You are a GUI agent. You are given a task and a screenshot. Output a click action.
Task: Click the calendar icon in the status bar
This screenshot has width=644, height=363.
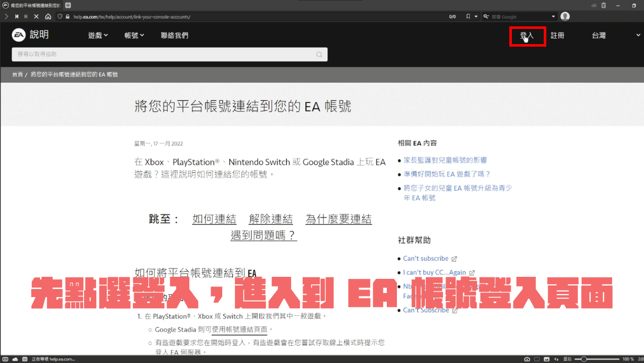click(x=24, y=359)
